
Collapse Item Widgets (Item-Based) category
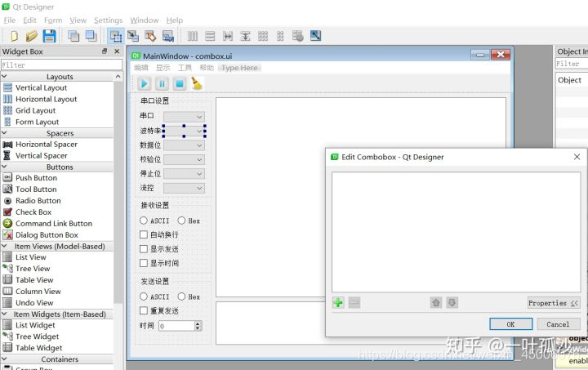(5, 314)
